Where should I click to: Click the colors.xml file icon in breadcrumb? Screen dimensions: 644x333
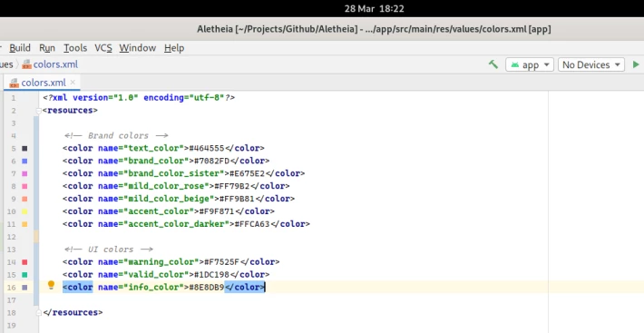pos(26,64)
